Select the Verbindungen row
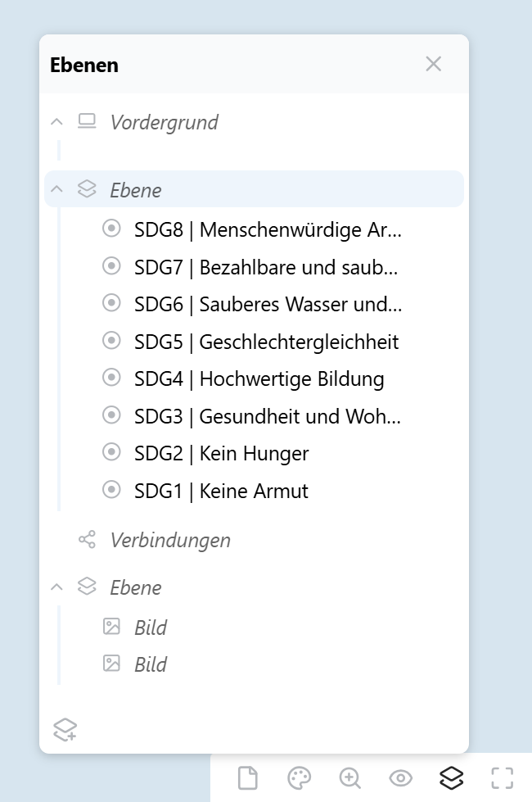The image size is (532, 802). [x=170, y=540]
